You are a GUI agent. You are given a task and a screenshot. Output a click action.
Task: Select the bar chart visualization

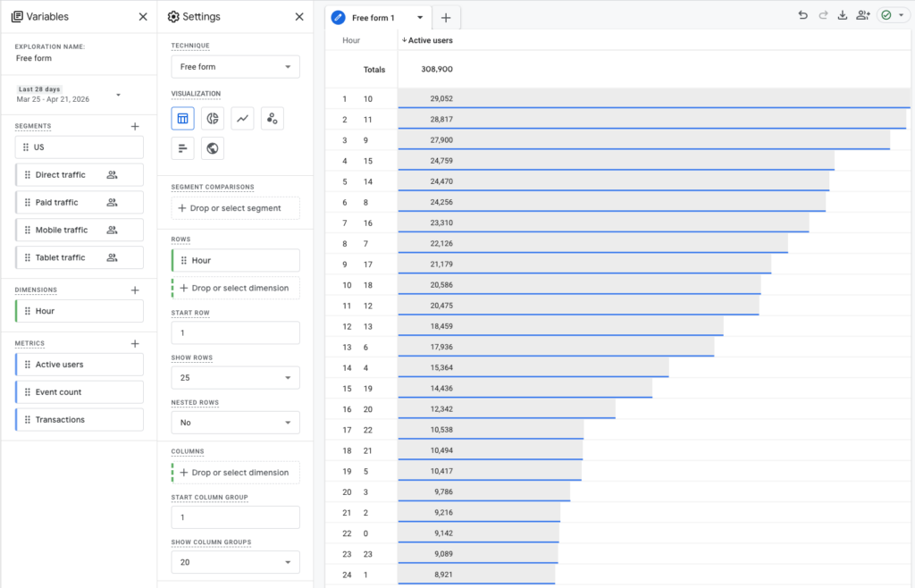click(182, 148)
